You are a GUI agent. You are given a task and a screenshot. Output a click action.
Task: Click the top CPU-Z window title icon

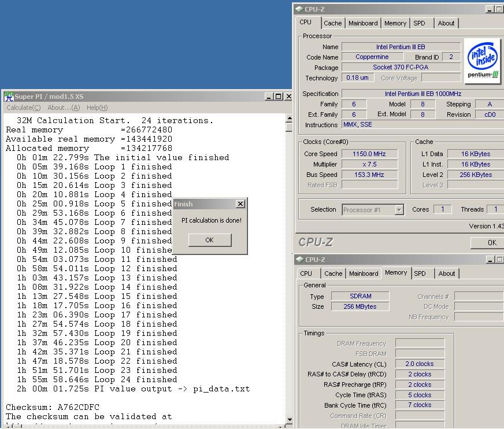tap(299, 9)
